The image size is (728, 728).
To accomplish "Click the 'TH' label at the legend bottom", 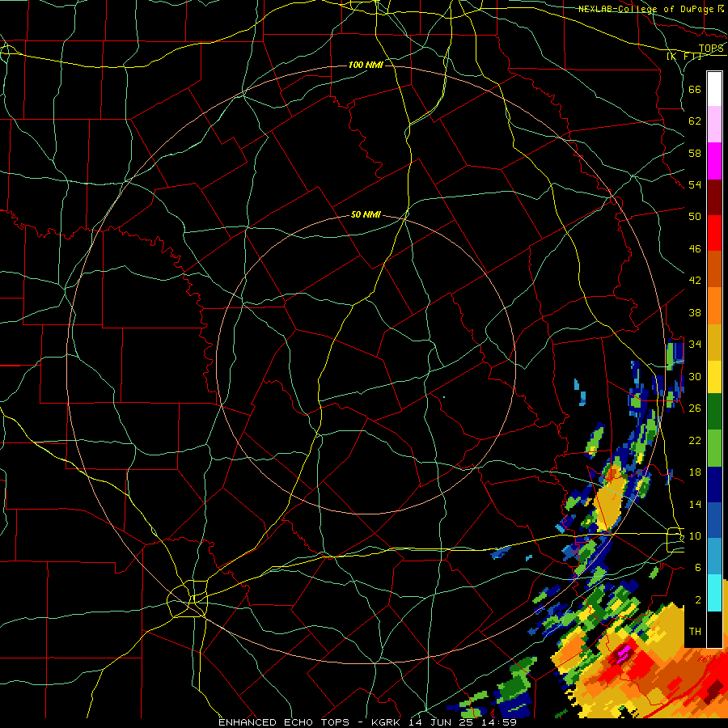I will (695, 632).
